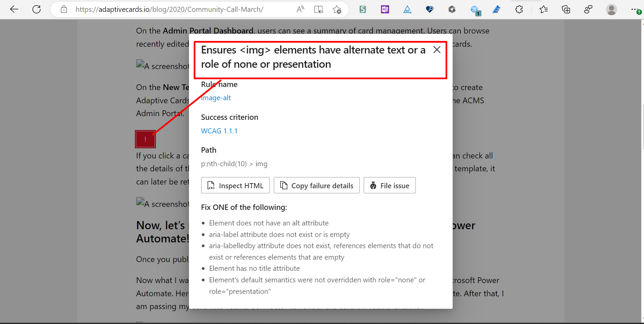The height and width of the screenshot is (324, 644).
Task: Add this page to favorites
Action: coord(337,9)
